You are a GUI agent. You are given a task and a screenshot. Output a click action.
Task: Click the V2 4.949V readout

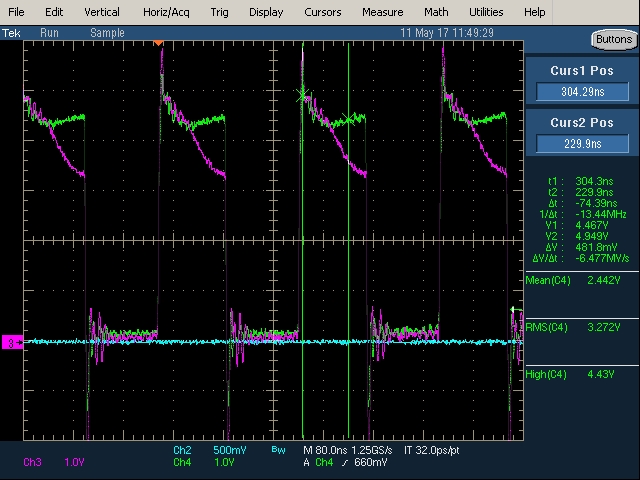click(x=577, y=236)
